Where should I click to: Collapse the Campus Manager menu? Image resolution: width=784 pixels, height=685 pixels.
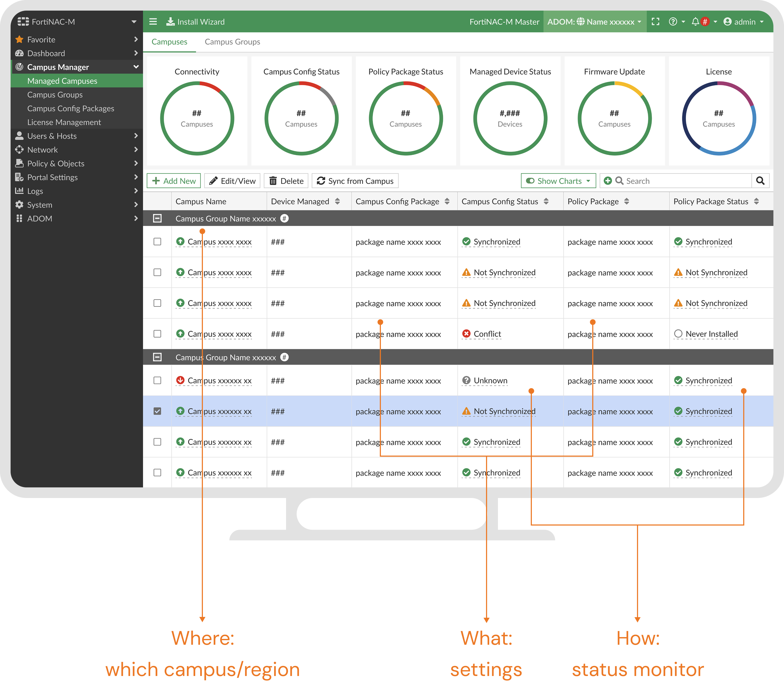pos(136,67)
